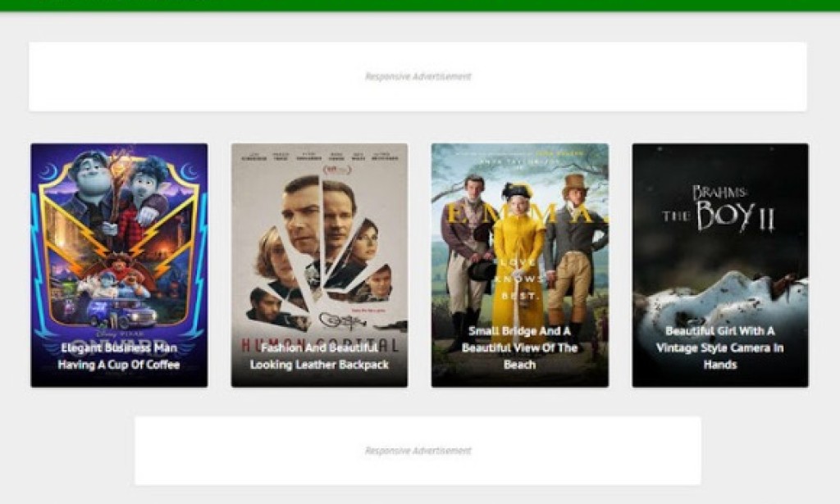Open the Brahms The Boy II poster card
840x504 pixels.
tap(720, 265)
